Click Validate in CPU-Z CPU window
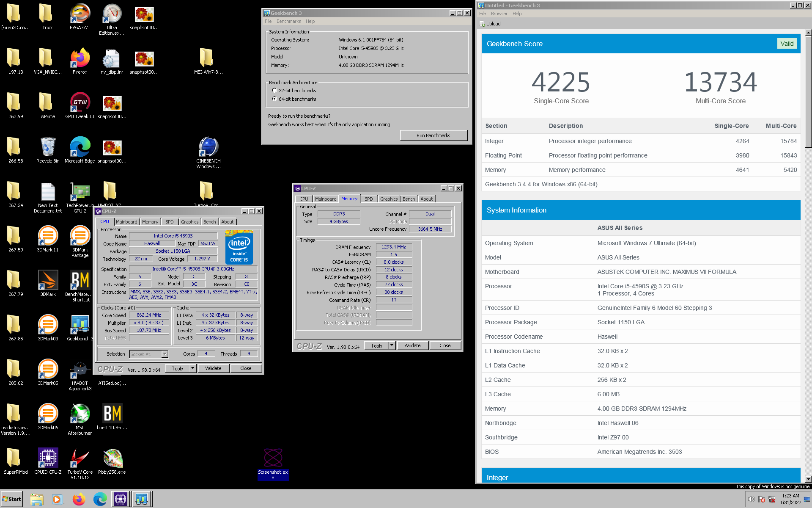The image size is (812, 508). point(213,369)
